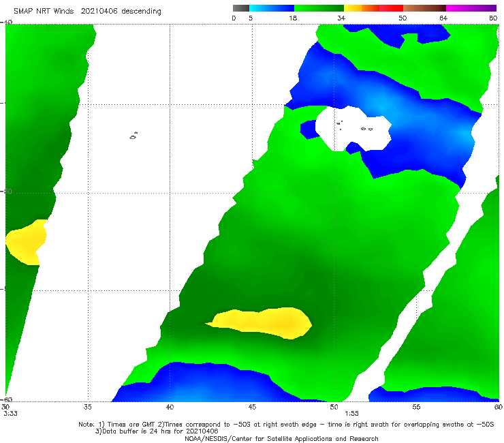
Task: Click the longitude axis label '30'
Action: click(x=5, y=407)
